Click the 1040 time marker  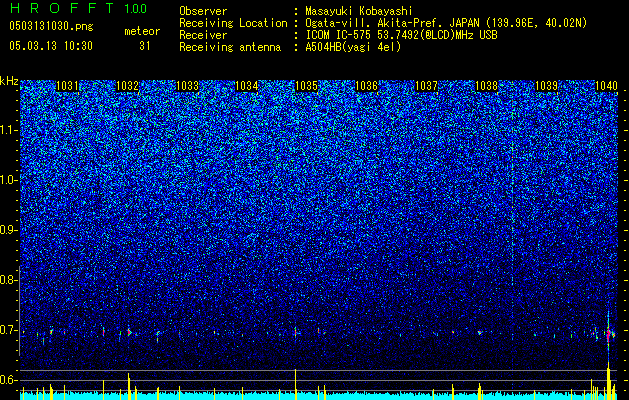pyautogui.click(x=606, y=86)
